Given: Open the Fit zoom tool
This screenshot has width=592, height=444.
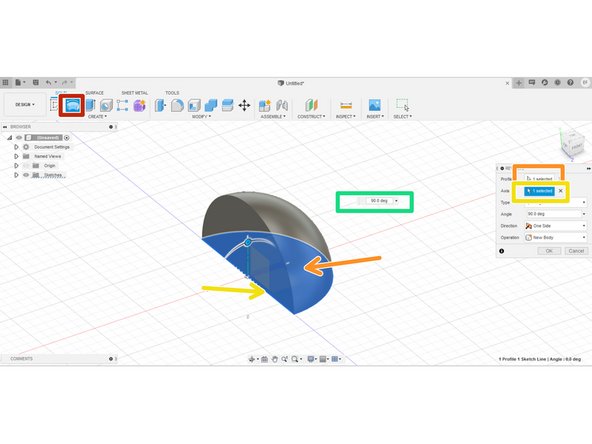Looking at the screenshot, I should 295,359.
